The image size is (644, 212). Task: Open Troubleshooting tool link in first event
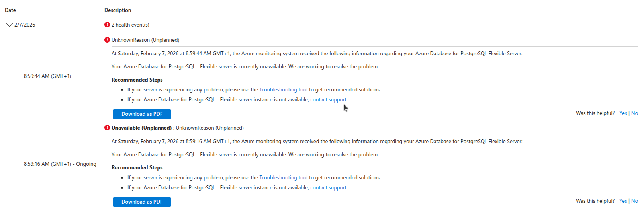283,90
